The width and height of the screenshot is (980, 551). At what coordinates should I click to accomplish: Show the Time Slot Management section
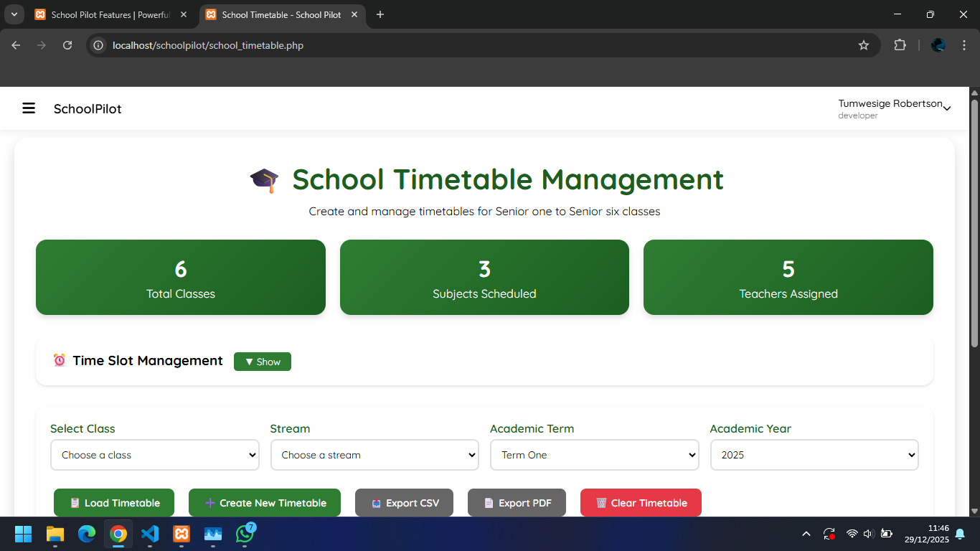click(x=262, y=361)
